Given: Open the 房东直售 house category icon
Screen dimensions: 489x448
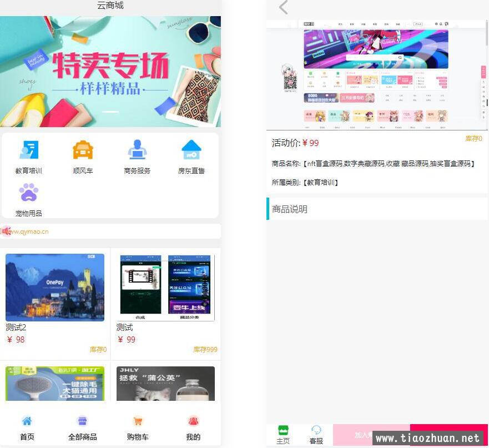Looking at the screenshot, I should pyautogui.click(x=191, y=150).
